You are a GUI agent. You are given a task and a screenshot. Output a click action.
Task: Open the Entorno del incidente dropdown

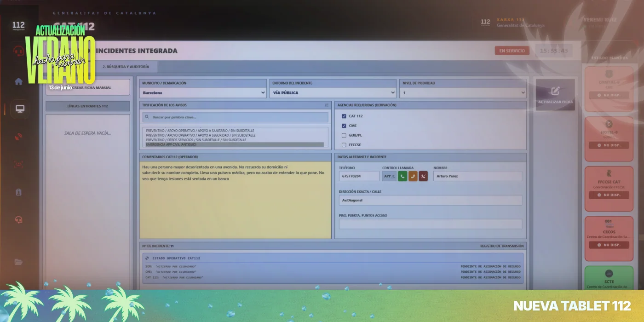[333, 93]
